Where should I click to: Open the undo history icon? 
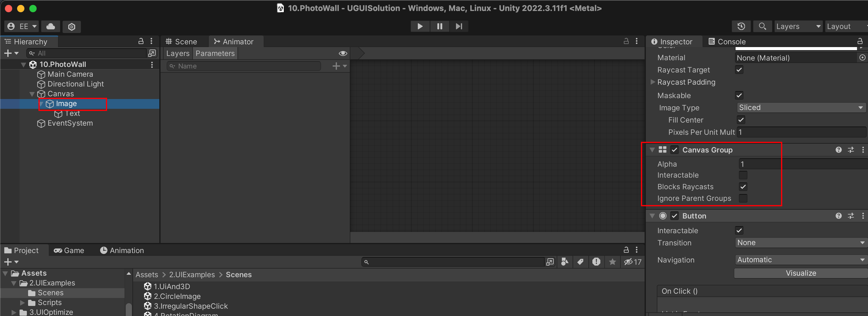(x=741, y=26)
